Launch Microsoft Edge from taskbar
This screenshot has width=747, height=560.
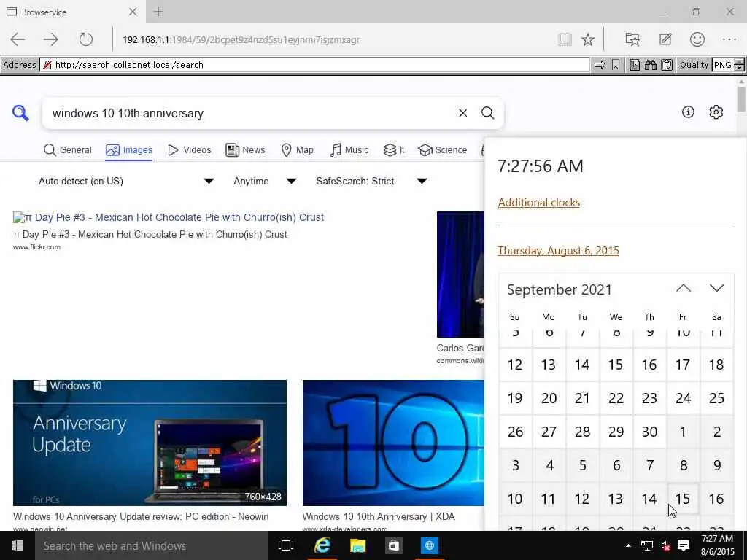[x=322, y=545]
